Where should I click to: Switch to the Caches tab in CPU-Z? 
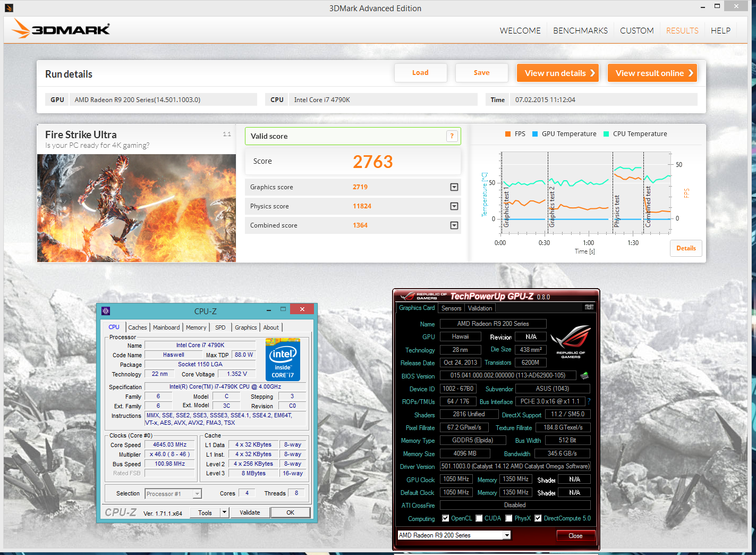click(x=138, y=327)
